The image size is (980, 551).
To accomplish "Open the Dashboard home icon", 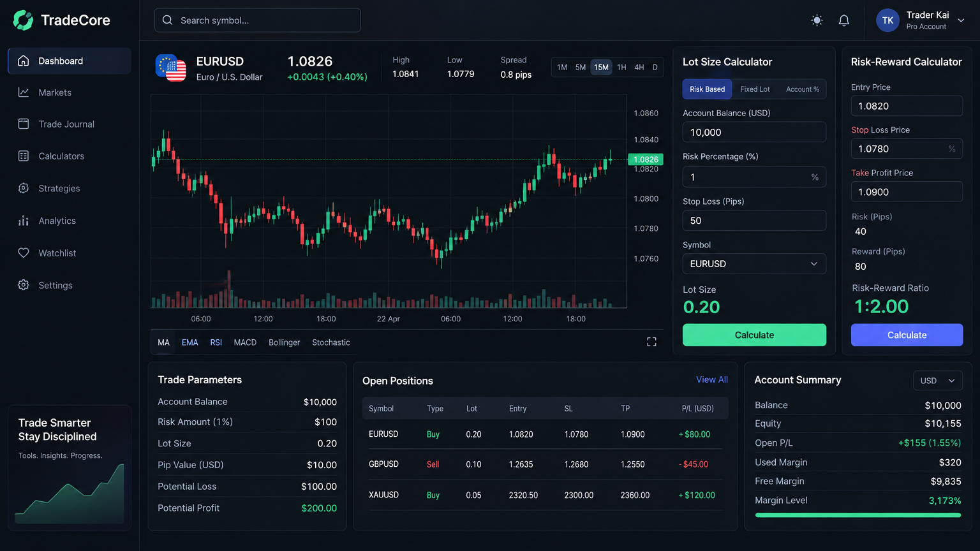I will click(x=24, y=61).
